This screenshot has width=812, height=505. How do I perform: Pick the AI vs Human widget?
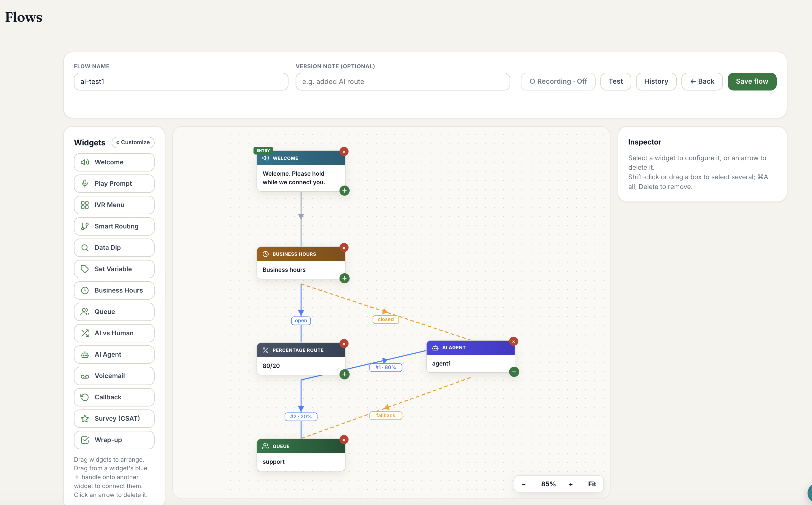pos(114,333)
